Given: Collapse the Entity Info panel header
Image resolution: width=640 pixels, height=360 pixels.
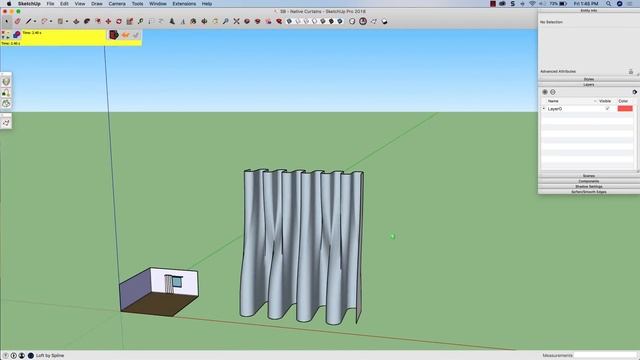Looking at the screenshot, I should 589,11.
